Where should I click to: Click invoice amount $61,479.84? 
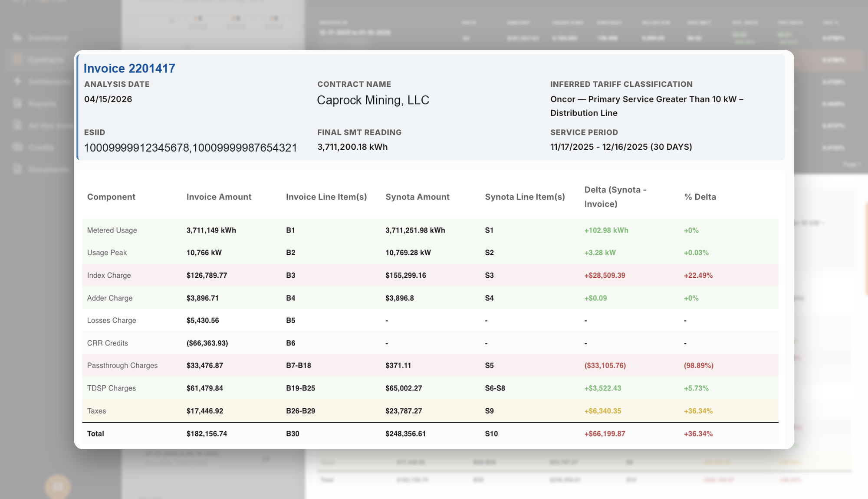coord(205,388)
